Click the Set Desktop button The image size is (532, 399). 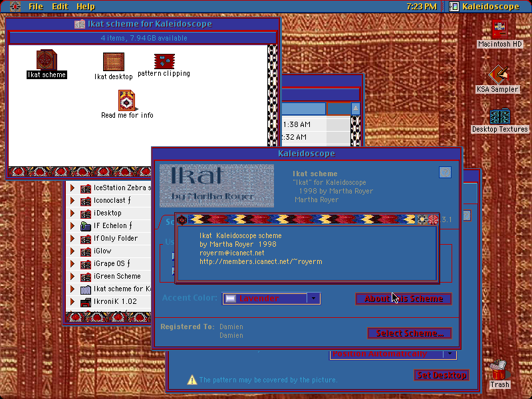pos(442,375)
